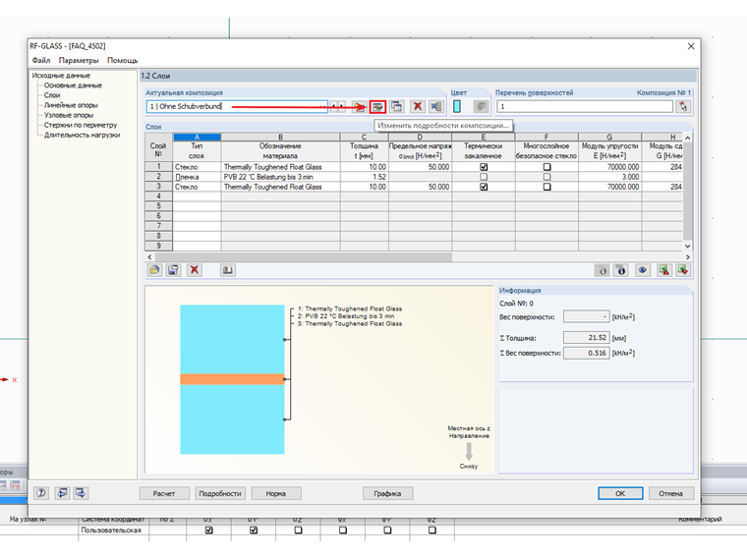The height and width of the screenshot is (560, 747).
Task: Select Исходные данные root tree node
Action: point(61,76)
